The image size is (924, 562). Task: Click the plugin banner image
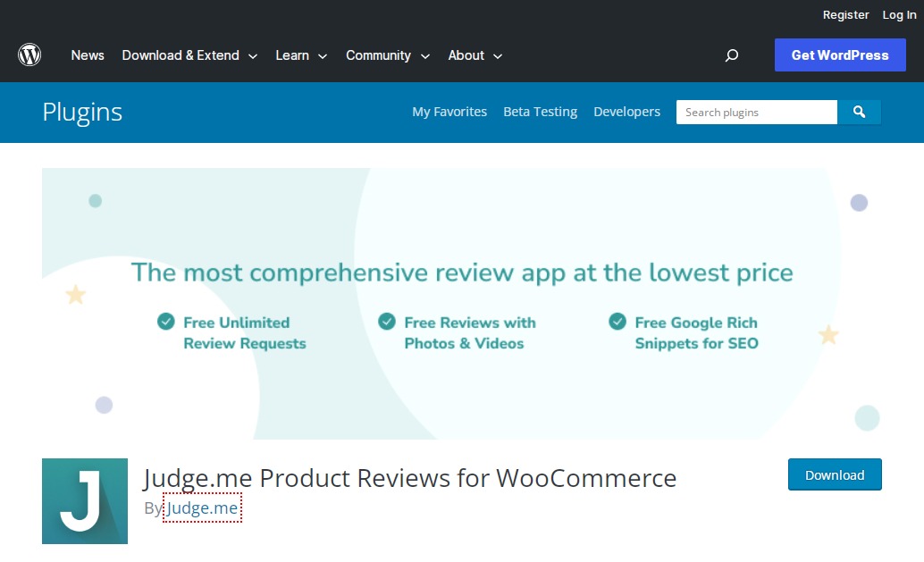coord(462,304)
